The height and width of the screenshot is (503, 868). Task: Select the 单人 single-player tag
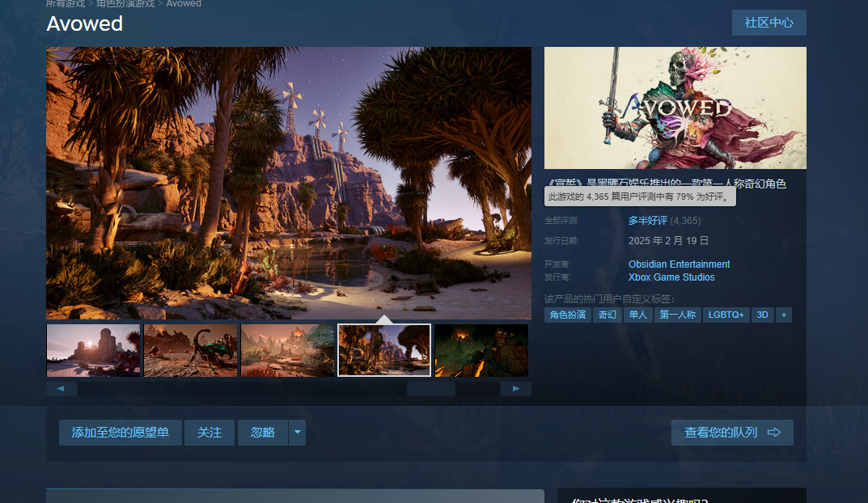tap(637, 315)
